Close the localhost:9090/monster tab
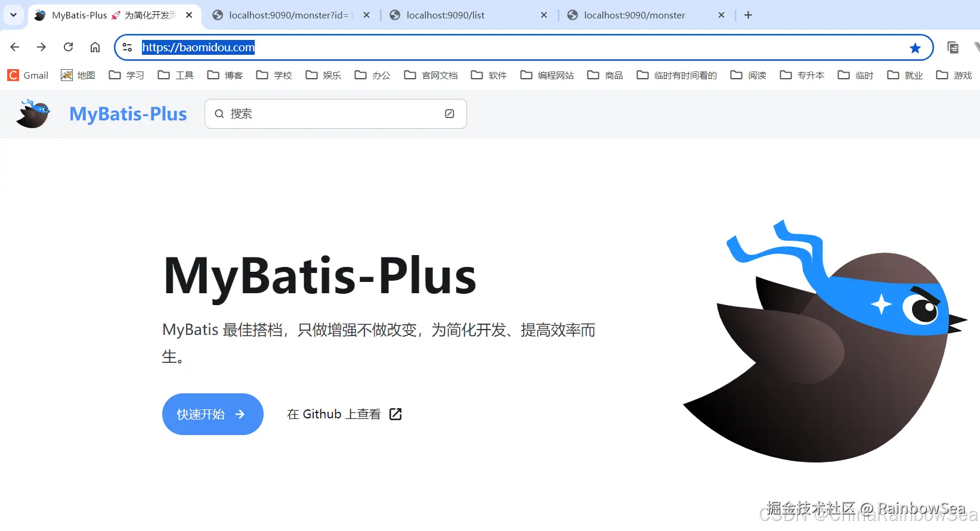 click(x=721, y=15)
